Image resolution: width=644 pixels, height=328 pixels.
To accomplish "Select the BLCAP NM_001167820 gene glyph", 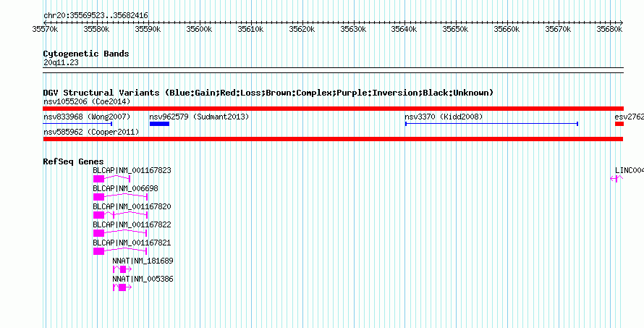I will (x=120, y=215).
